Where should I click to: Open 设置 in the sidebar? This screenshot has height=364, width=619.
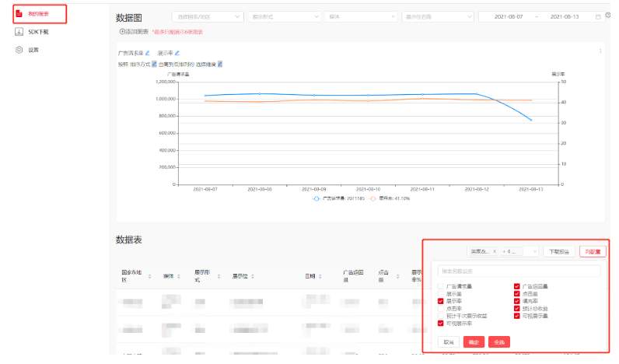point(33,50)
